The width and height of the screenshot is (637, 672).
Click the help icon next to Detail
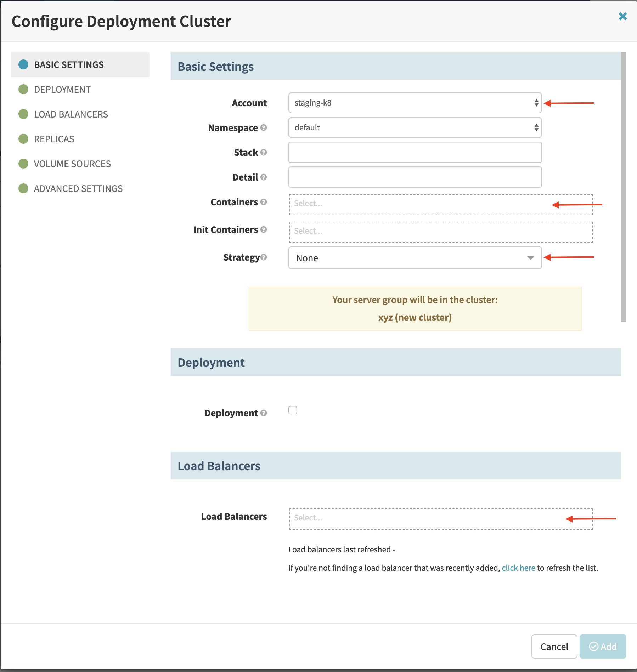click(264, 177)
